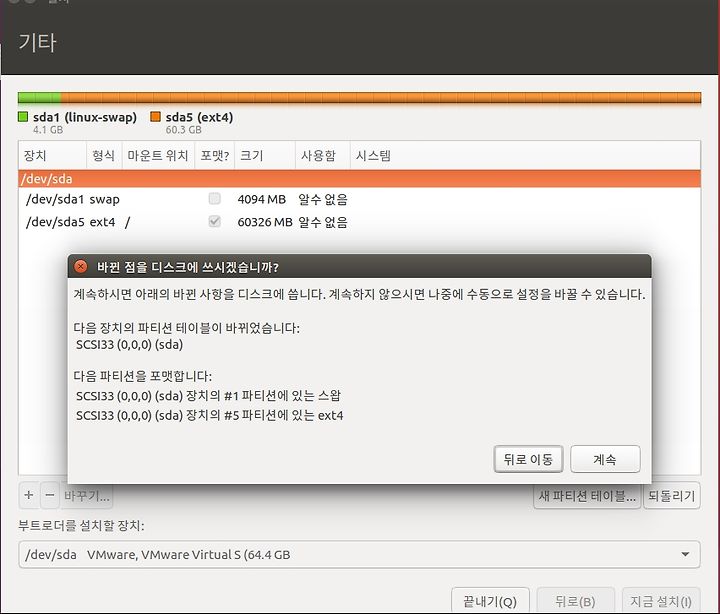Click '#5 파티션에 있는 ext4' line in dialog
This screenshot has height=614, width=720.
209,416
